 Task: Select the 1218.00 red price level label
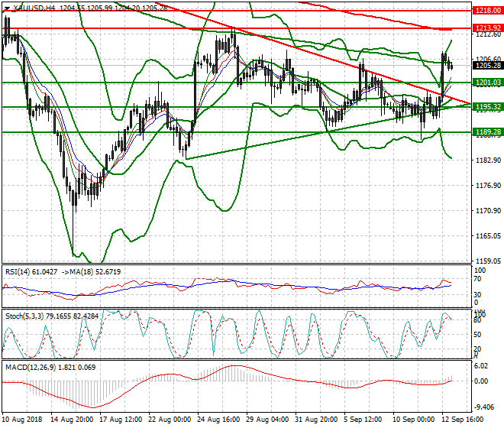488,11
